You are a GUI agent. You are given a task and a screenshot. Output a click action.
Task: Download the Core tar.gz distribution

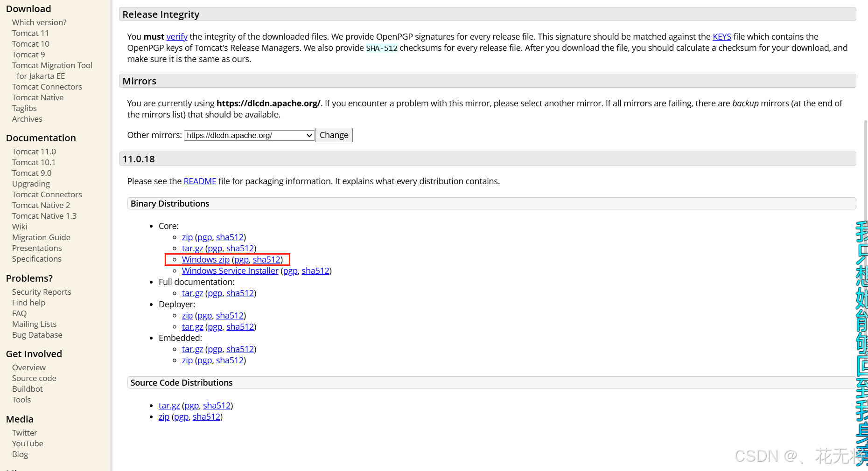click(x=192, y=248)
